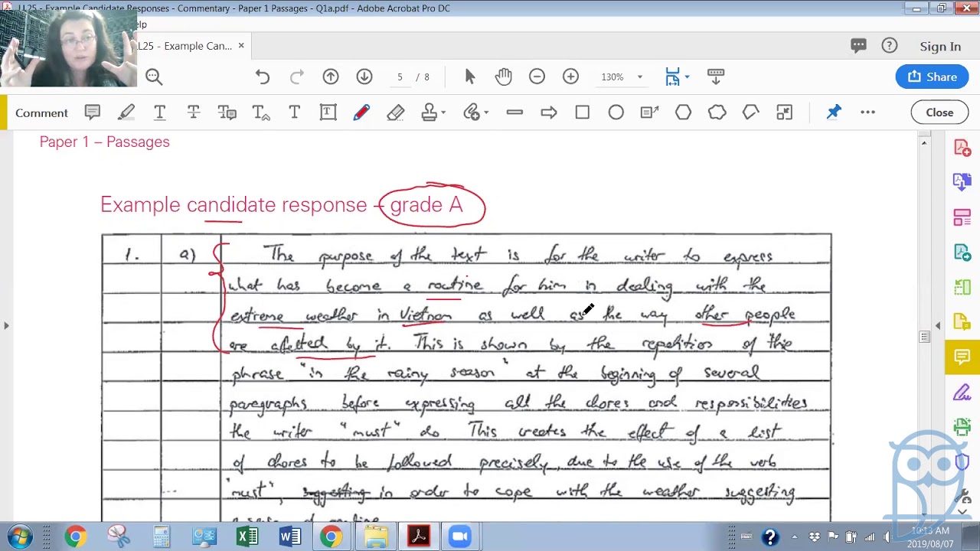This screenshot has width=980, height=551.
Task: Go to the next page
Action: click(364, 77)
